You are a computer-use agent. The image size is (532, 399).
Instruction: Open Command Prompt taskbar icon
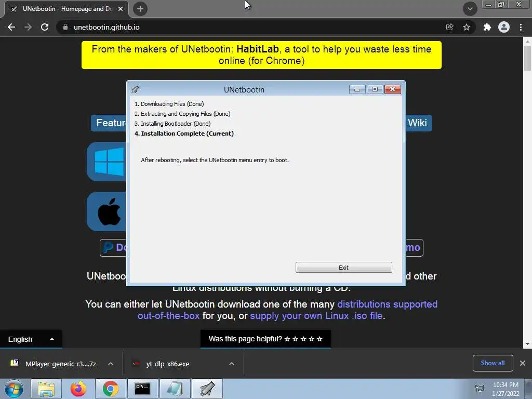coord(142,389)
